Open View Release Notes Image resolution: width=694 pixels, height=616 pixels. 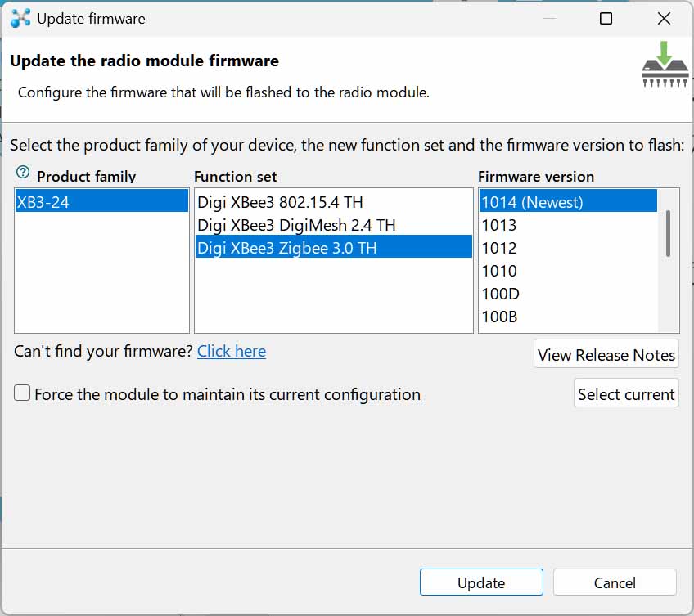pos(606,354)
